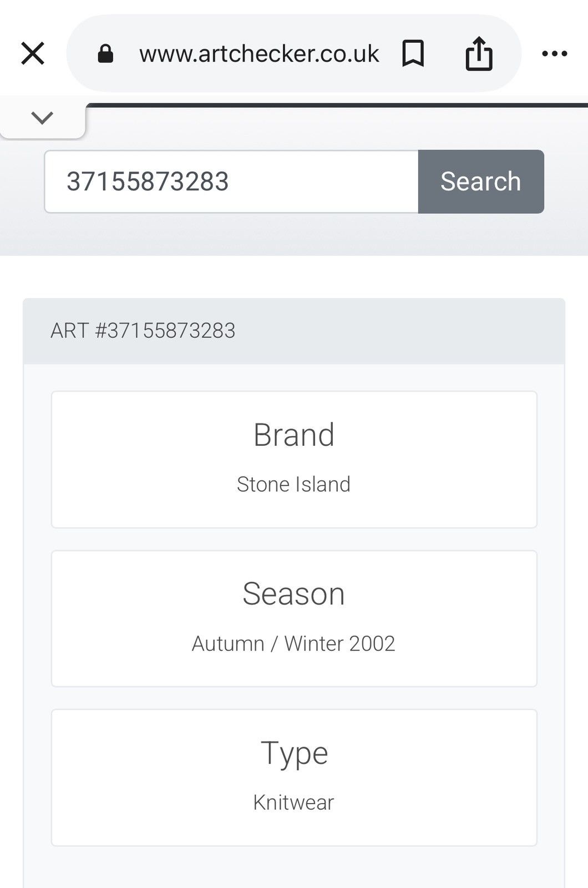588x888 pixels.
Task: Bookmark this page
Action: pyautogui.click(x=413, y=54)
